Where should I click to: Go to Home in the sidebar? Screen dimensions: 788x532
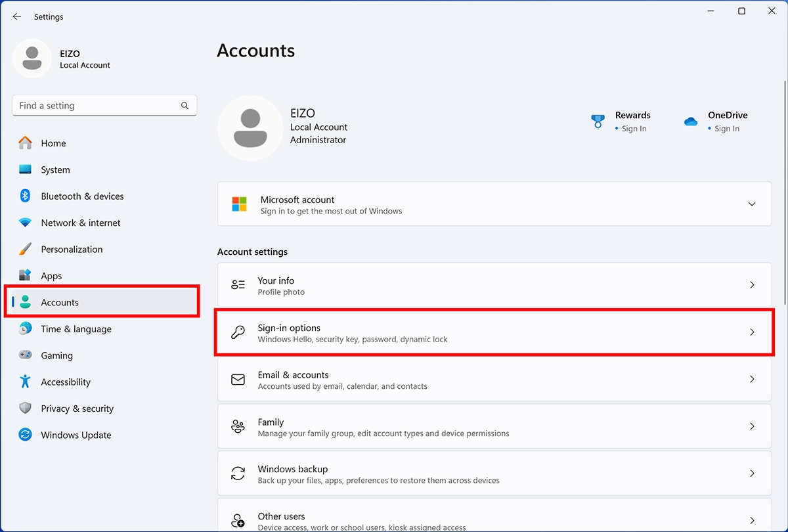[104, 143]
